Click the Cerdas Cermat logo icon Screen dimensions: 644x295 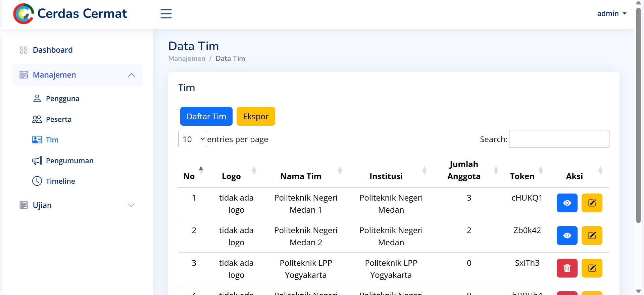point(23,14)
